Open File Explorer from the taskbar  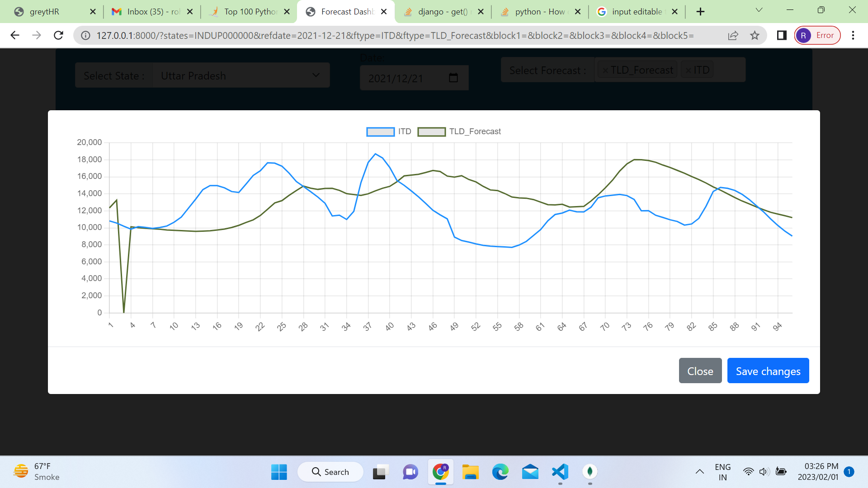pyautogui.click(x=470, y=472)
